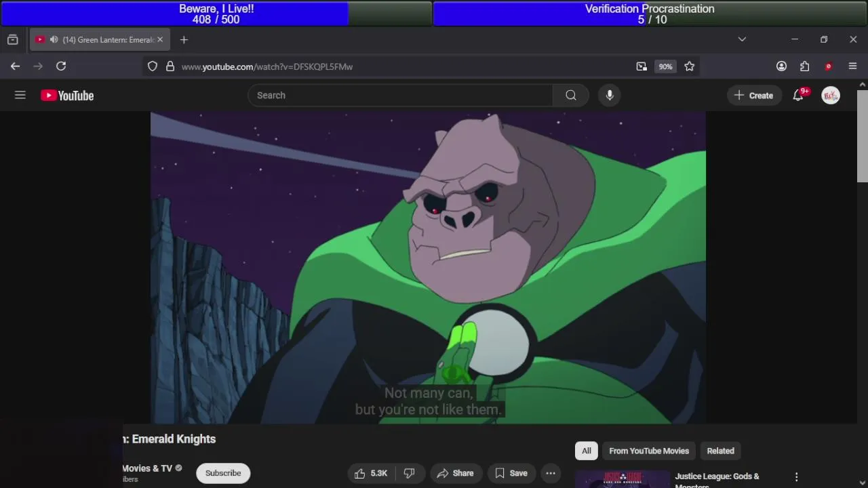Viewport: 868px width, 488px height.
Task: Close the Green Lantern tab
Action: tap(160, 40)
